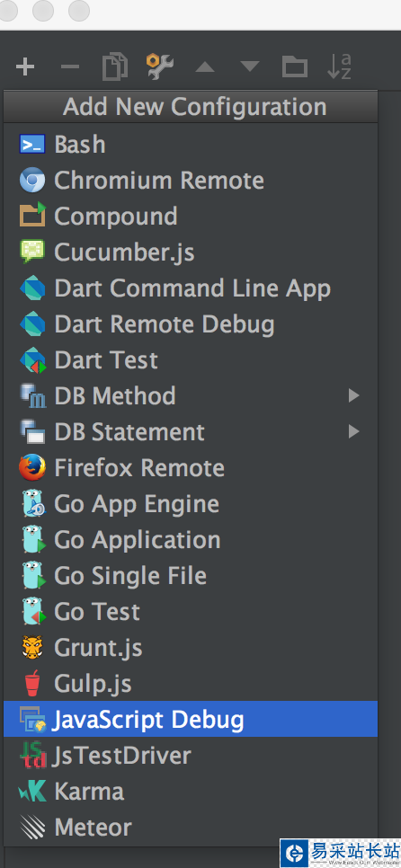
Task: Click the JavaScript Debug icon
Action: (x=32, y=720)
